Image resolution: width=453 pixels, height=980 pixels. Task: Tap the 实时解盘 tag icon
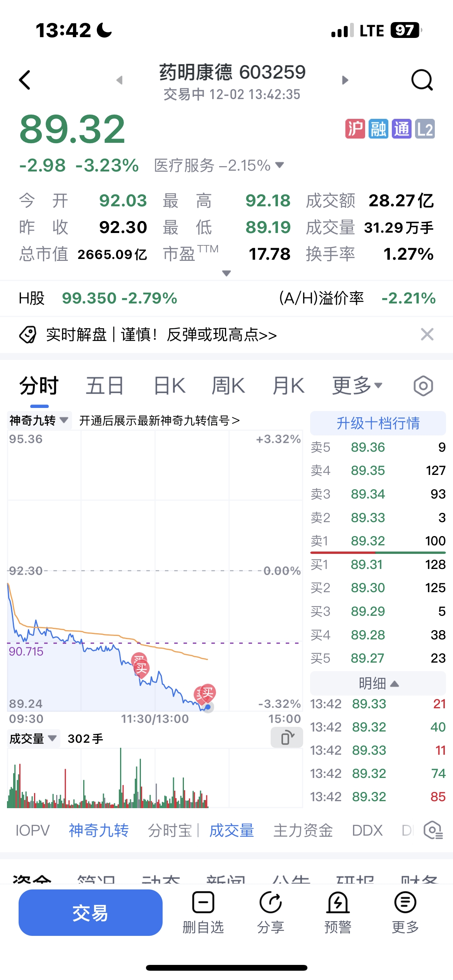(27, 335)
